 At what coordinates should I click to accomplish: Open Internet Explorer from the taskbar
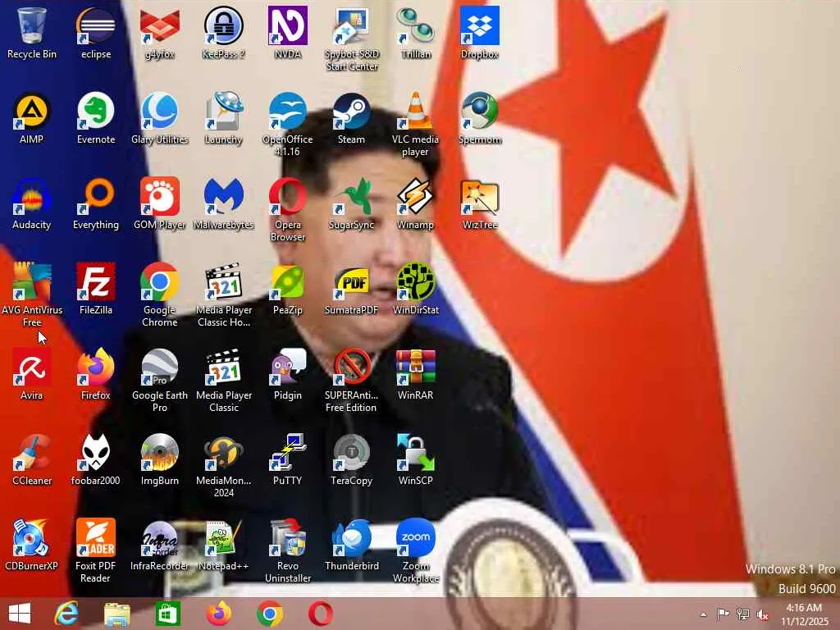point(66,614)
